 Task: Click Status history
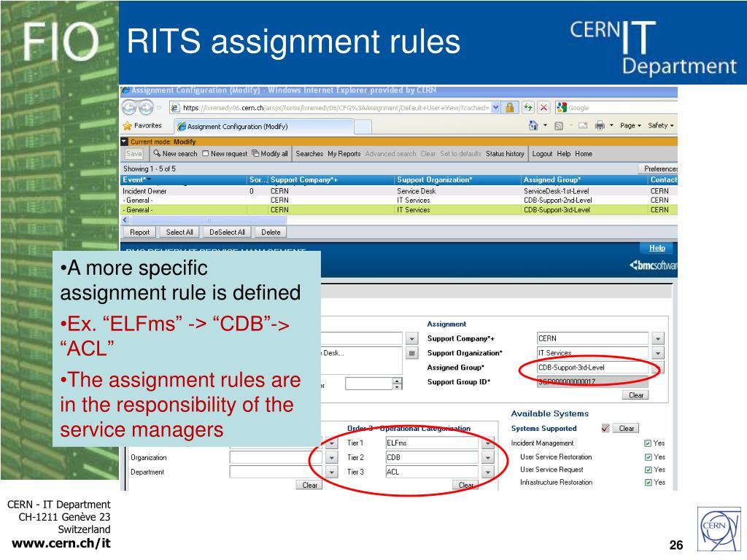point(505,154)
